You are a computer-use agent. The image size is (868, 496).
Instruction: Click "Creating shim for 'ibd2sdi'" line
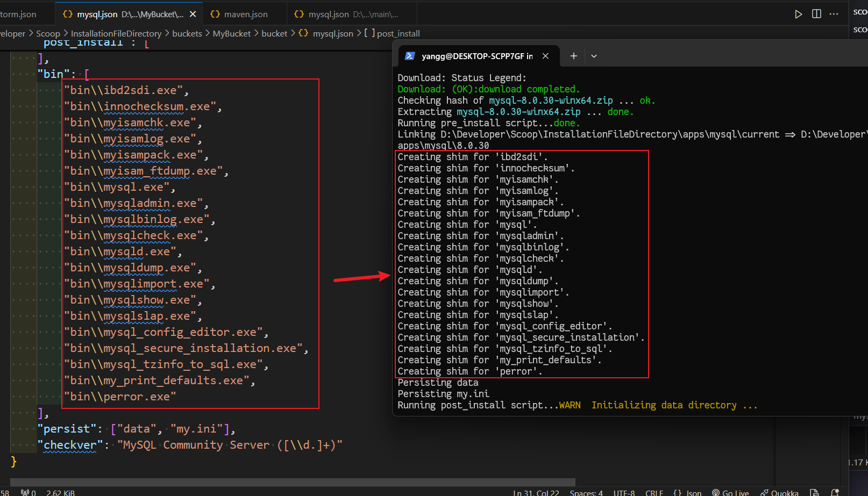[473, 157]
